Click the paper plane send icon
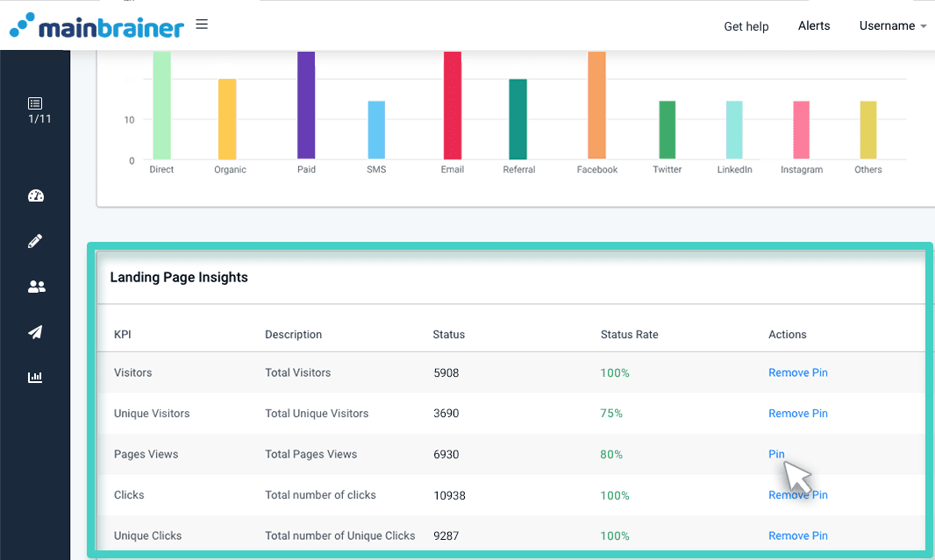The height and width of the screenshot is (560, 935). pos(35,332)
